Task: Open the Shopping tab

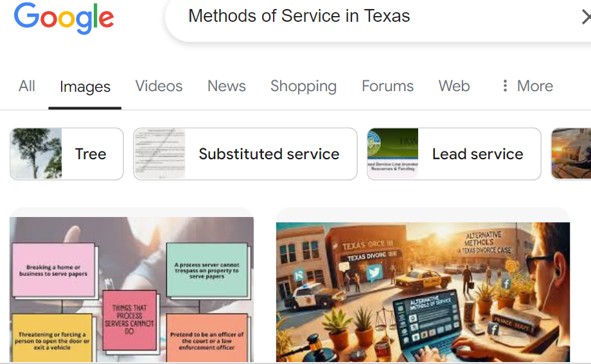Action: click(303, 87)
